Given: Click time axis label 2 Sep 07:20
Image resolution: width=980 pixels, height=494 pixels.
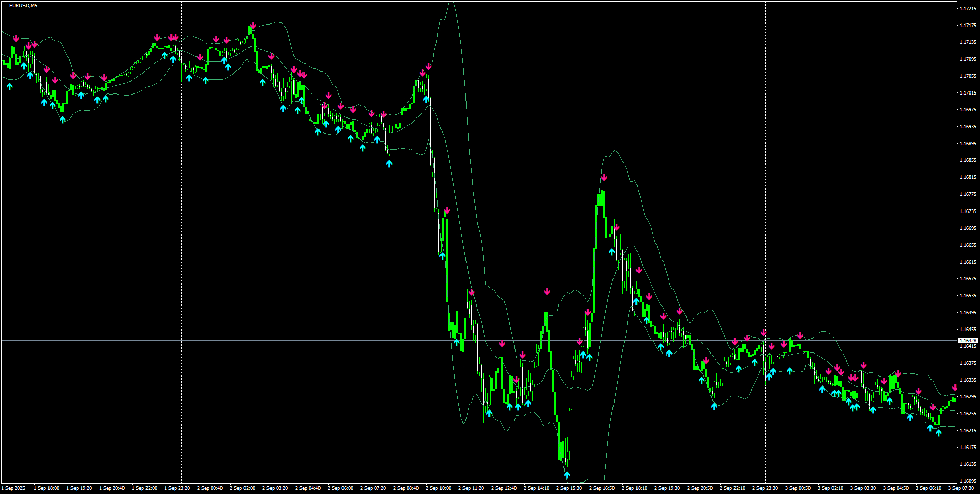Looking at the screenshot, I should [x=373, y=488].
